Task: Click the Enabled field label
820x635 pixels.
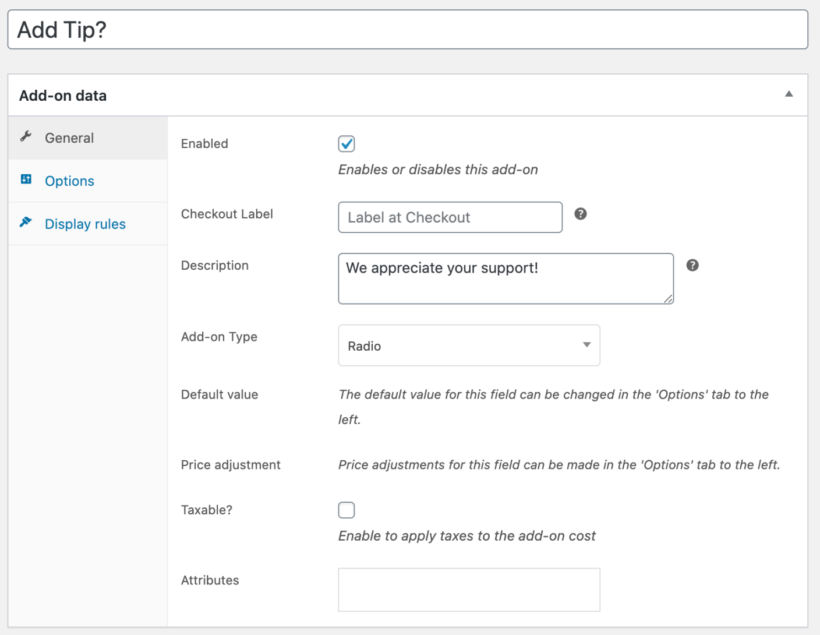Action: point(204,143)
